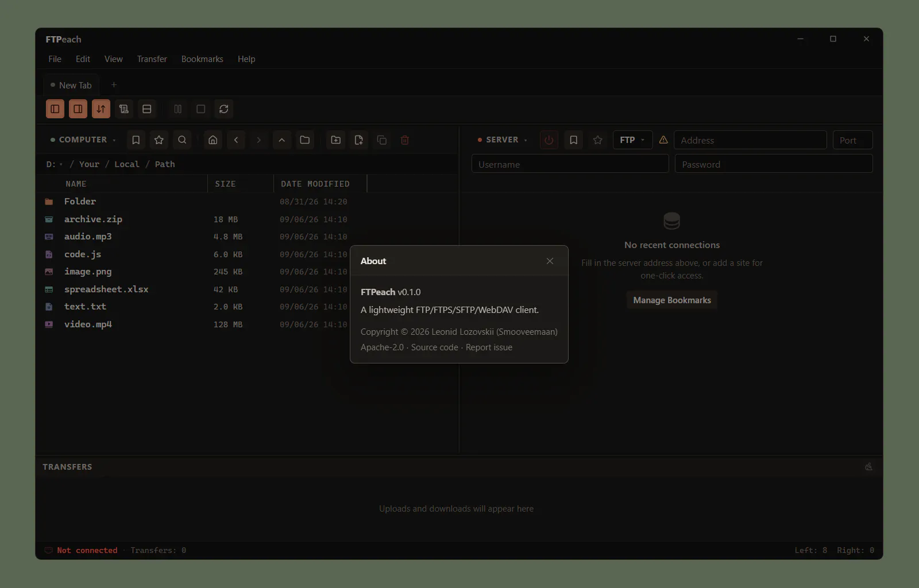
Task: Open the View menu
Action: [113, 59]
